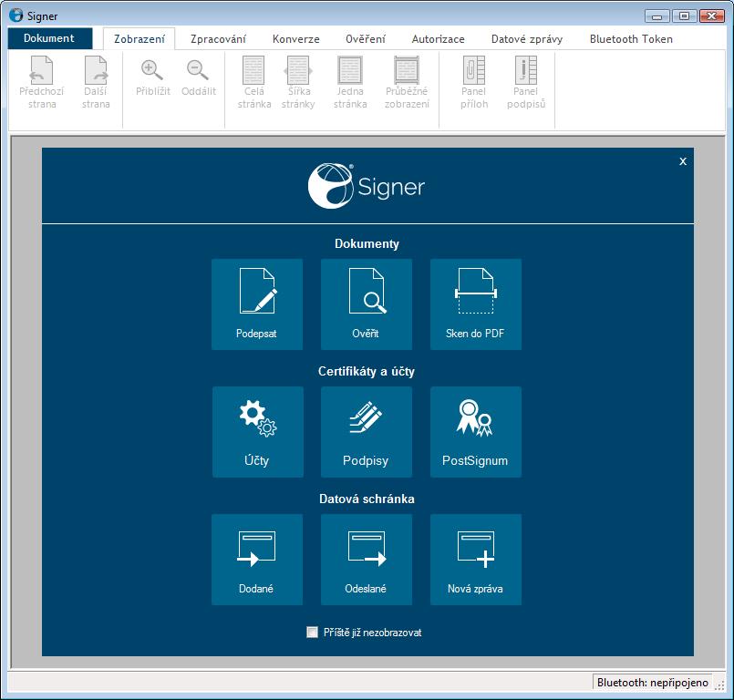The image size is (734, 700).
Task: Open the Ověřit document verification tile
Action: click(x=367, y=304)
